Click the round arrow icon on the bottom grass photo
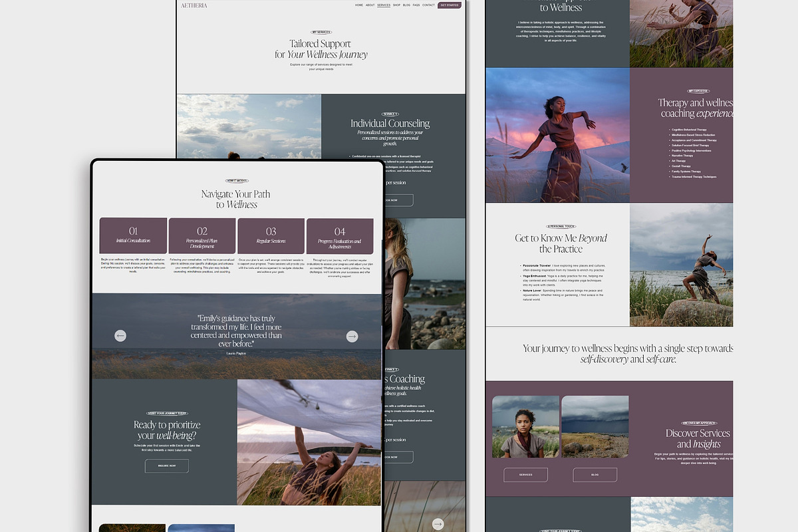This screenshot has width=798, height=532. click(x=438, y=523)
